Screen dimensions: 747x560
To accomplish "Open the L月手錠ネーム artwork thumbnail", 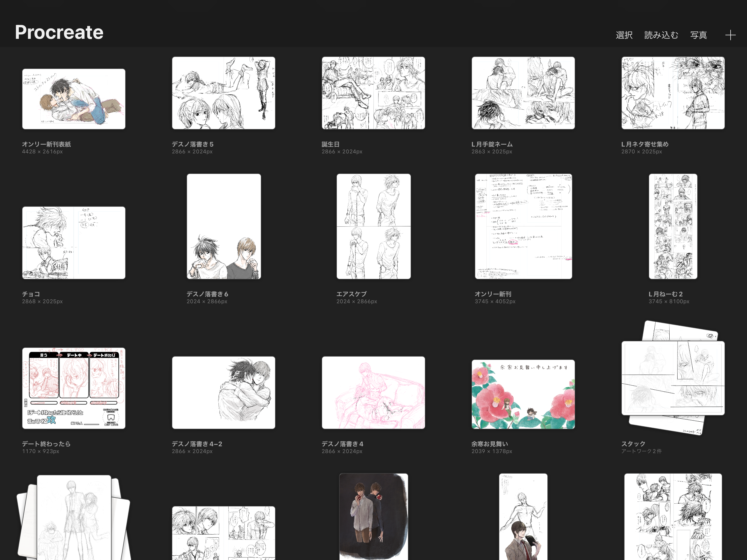I will tap(523, 93).
